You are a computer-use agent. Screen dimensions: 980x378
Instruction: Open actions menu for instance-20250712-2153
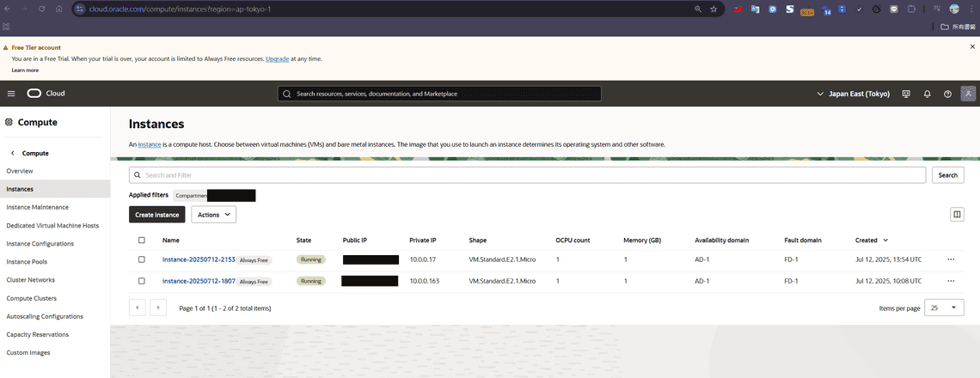click(x=951, y=259)
